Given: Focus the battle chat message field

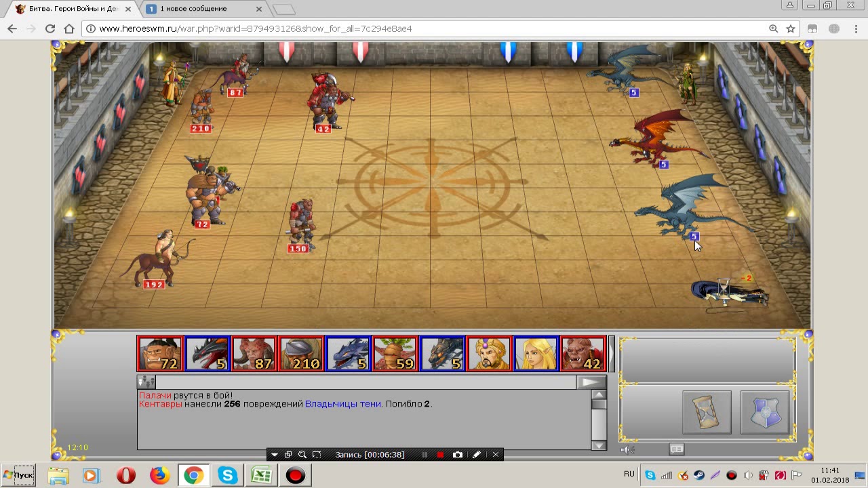Looking at the screenshot, I should coord(366,382).
